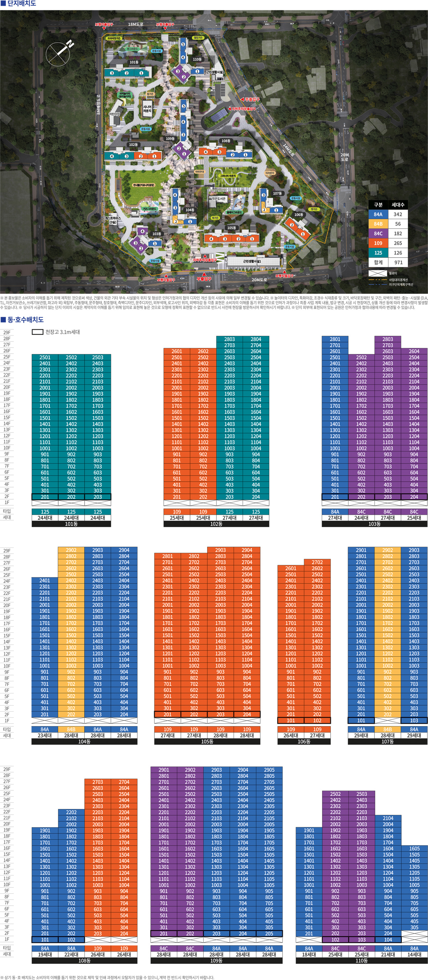Viewport: 428px width, 980px height.
Task: Click unit 2702 in the 106동 table
Action: [x=317, y=562]
